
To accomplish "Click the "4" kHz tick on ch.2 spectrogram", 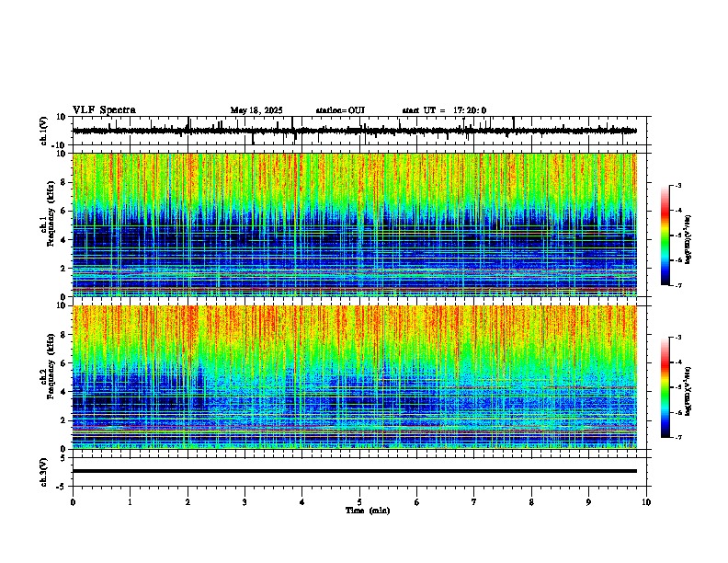I will (x=65, y=392).
